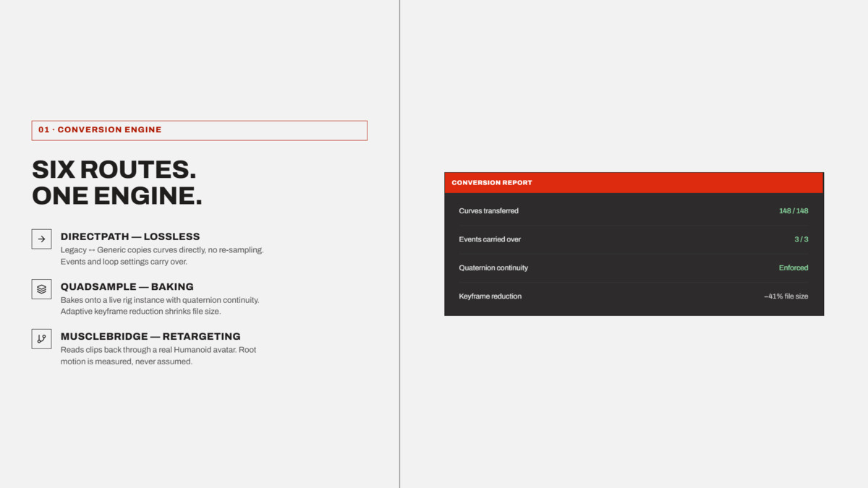This screenshot has height=488, width=868.
Task: Click the green 'Enforced' status value
Action: [x=793, y=267]
